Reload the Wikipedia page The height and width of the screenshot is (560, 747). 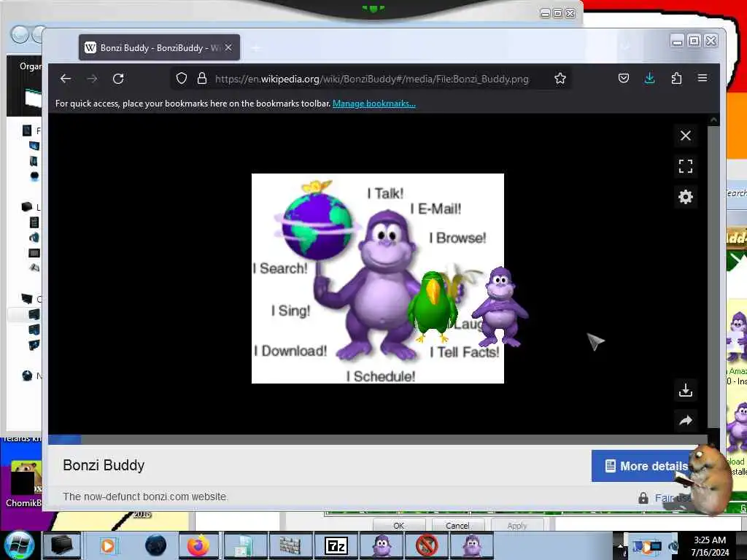click(118, 79)
